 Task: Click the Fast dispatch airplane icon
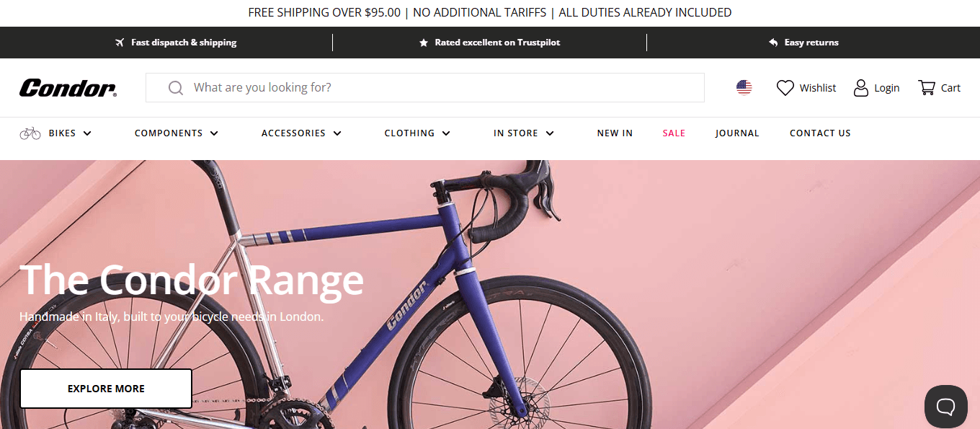click(120, 43)
